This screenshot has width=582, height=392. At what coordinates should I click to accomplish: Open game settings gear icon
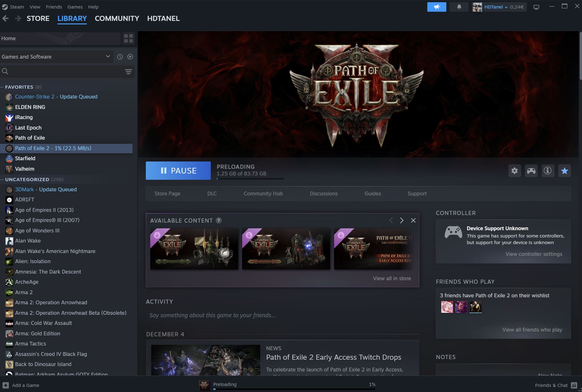point(514,171)
